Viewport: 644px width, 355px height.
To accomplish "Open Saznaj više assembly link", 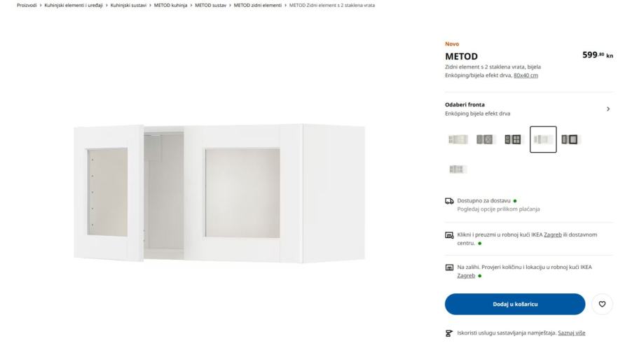I will (571, 333).
